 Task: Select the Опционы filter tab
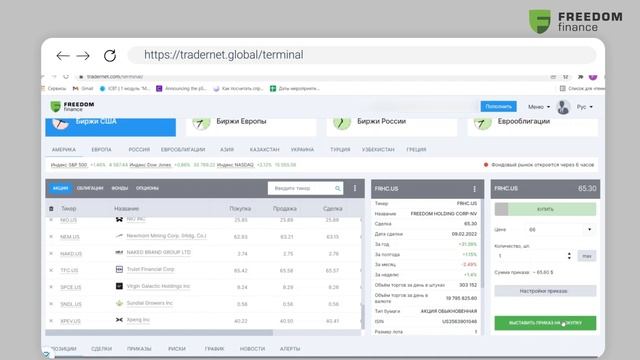tap(147, 188)
